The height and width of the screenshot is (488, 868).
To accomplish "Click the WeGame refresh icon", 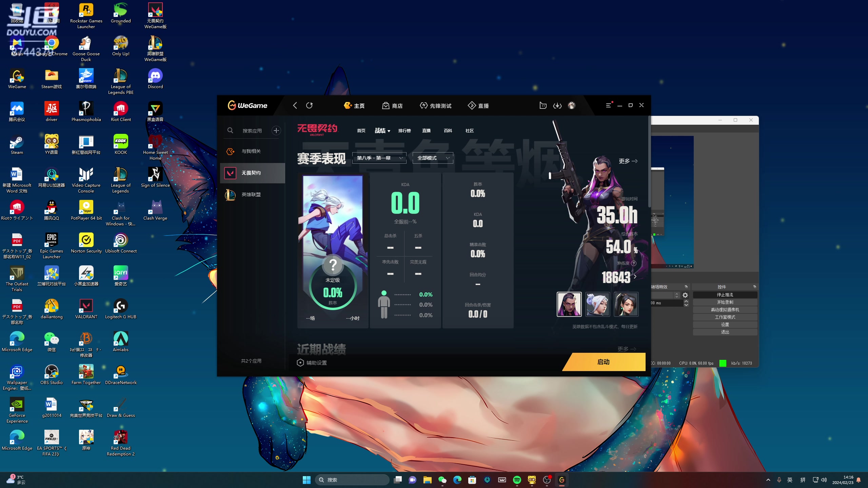I will [309, 105].
